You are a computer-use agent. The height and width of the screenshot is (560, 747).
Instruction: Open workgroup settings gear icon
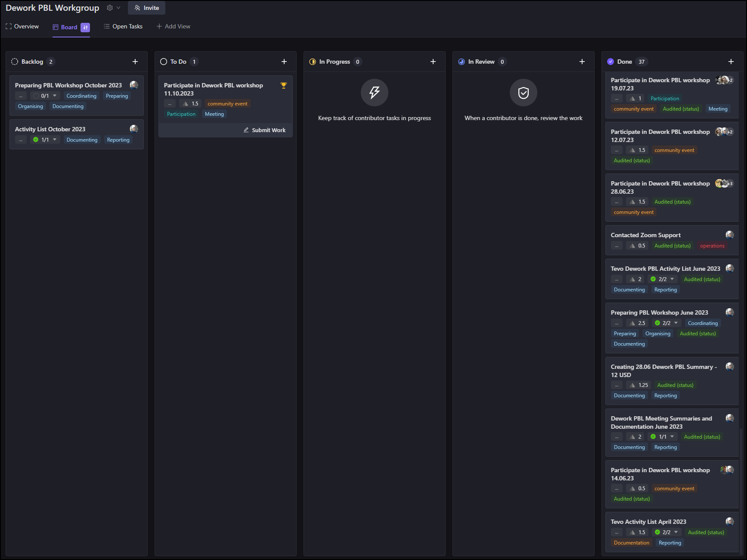(x=110, y=8)
